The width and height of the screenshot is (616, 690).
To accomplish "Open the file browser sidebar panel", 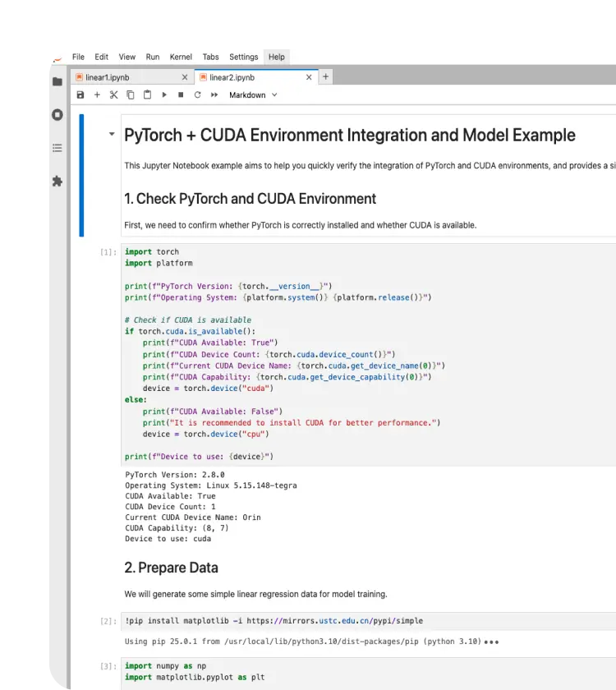I will coord(57,81).
